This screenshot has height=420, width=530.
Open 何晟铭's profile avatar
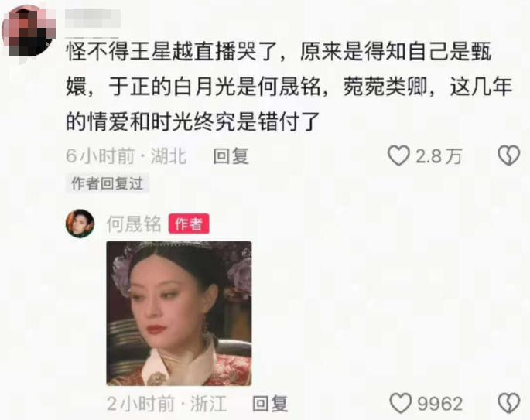[80, 224]
